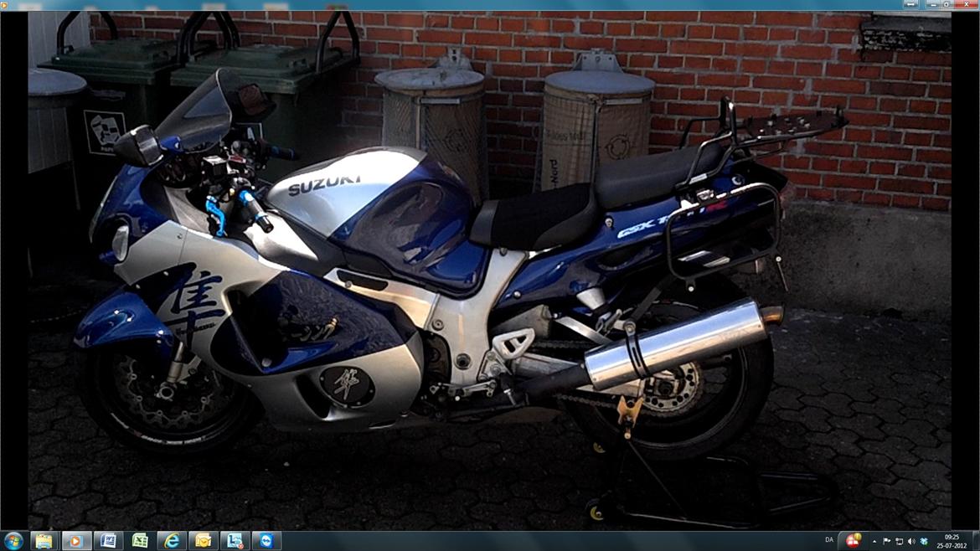Open the DA keyboard language selector
This screenshot has width=980, height=551.
point(831,540)
